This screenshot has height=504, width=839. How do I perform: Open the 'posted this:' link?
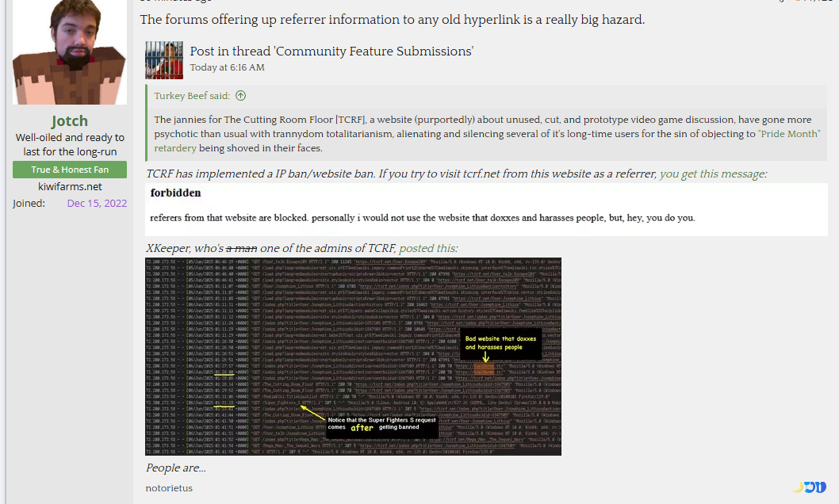pyautogui.click(x=428, y=248)
